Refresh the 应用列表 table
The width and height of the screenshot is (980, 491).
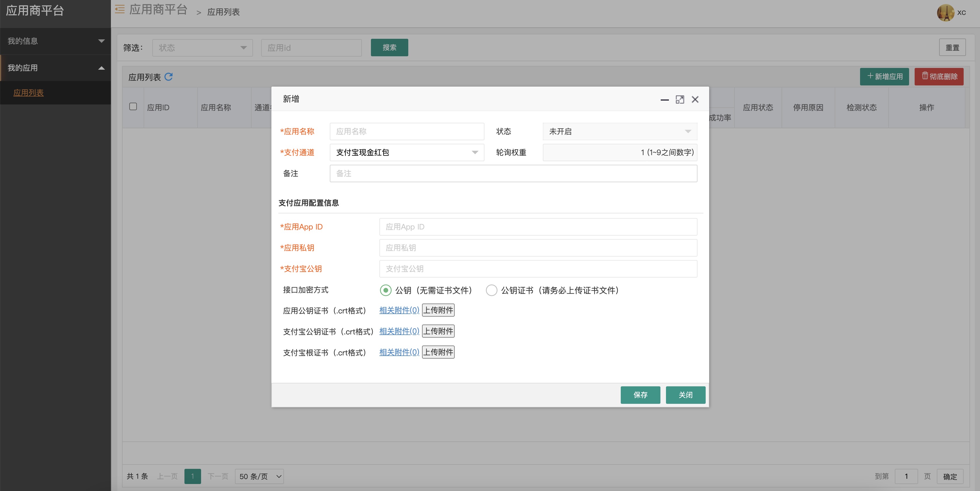point(168,77)
